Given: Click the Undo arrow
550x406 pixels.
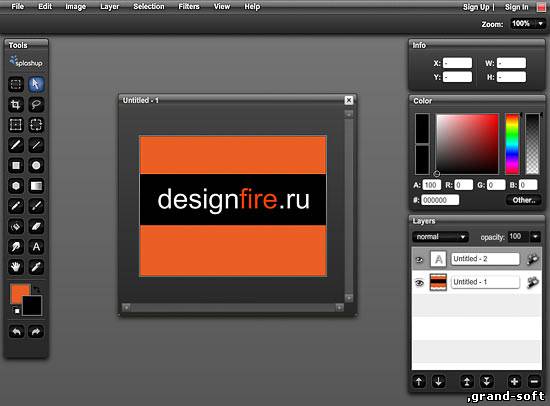Looking at the screenshot, I should 16,332.
